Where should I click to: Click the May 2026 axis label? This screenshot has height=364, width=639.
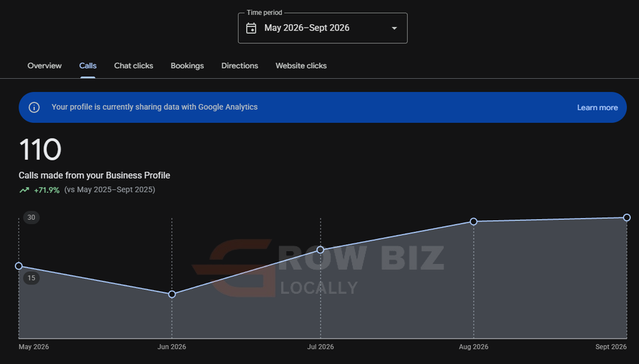pos(34,347)
